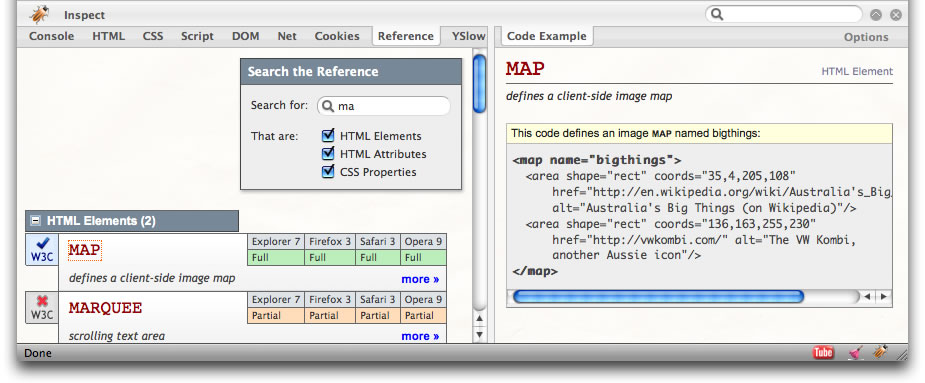Select the MARQUEE element name
925x383 pixels.
106,307
